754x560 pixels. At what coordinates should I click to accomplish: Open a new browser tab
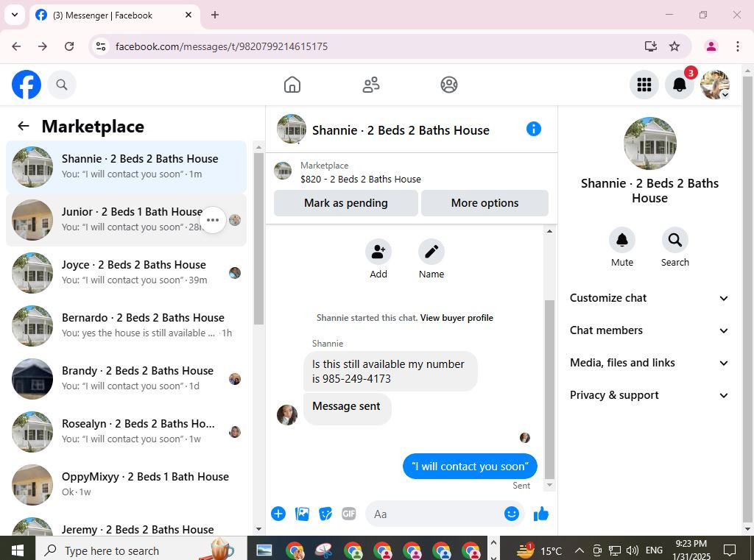pos(215,15)
